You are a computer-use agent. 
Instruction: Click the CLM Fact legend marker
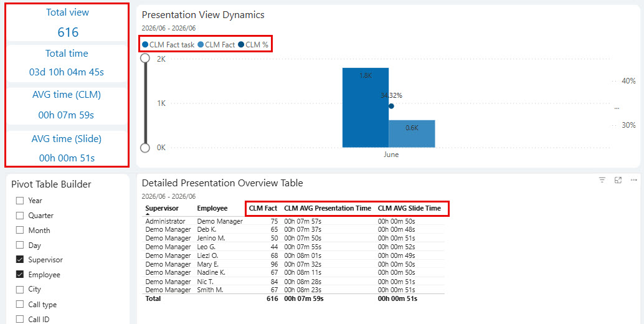coord(201,45)
